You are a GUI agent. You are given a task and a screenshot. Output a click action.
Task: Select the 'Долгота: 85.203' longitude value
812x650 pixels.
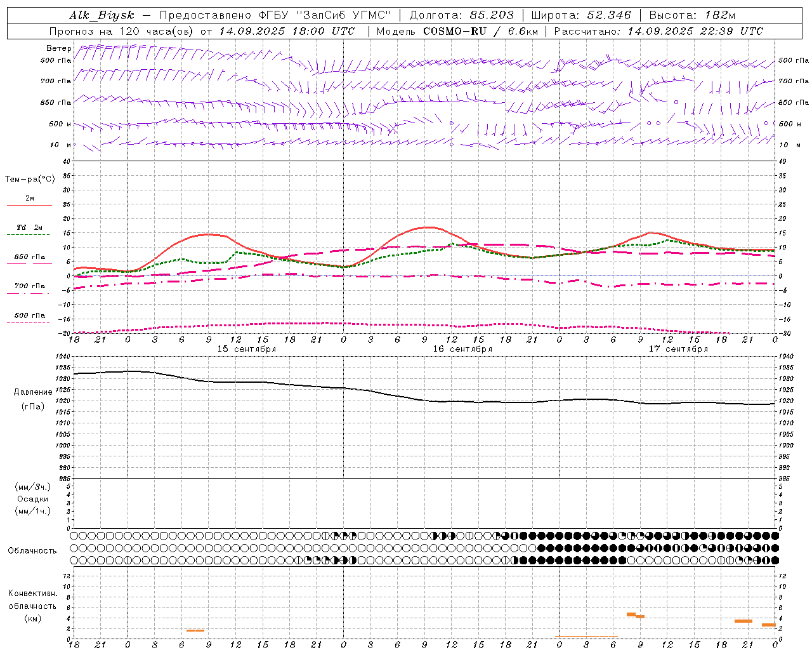[462, 15]
